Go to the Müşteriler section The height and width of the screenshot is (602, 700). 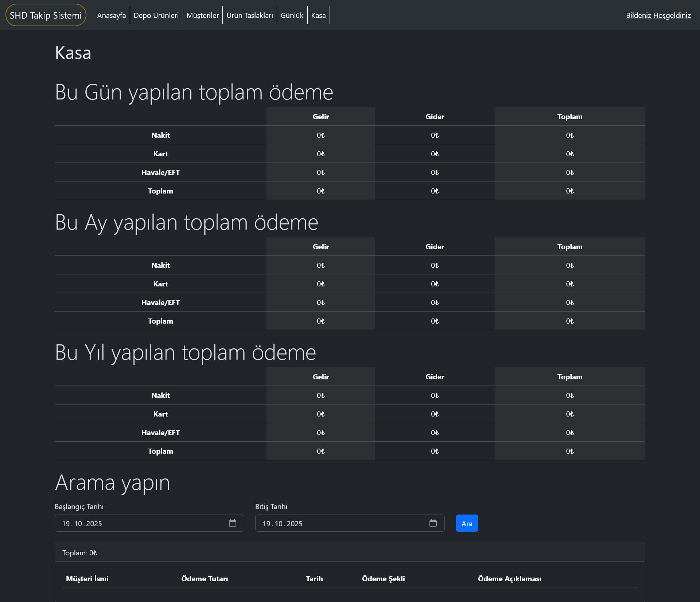pyautogui.click(x=203, y=15)
